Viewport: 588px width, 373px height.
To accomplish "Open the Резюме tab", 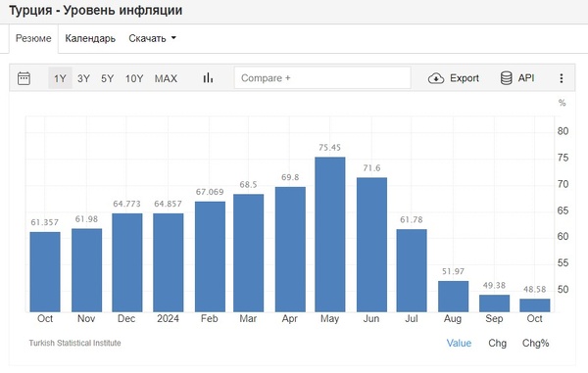I will pyautogui.click(x=33, y=38).
